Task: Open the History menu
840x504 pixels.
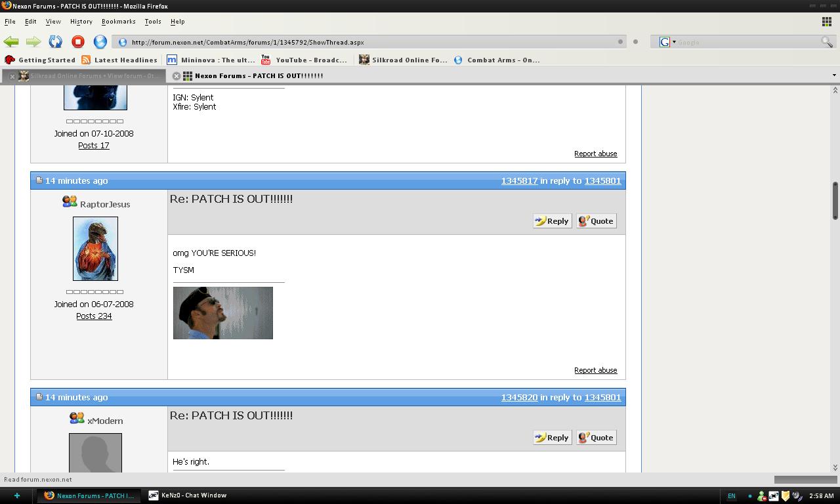Action: [81, 21]
